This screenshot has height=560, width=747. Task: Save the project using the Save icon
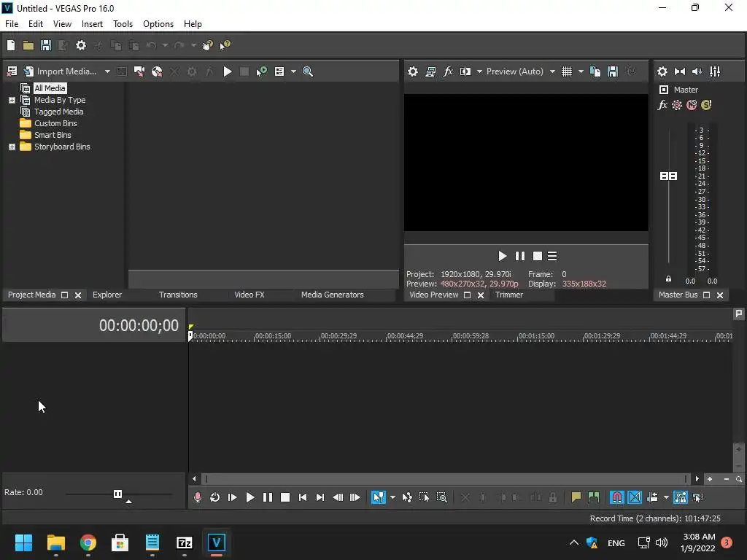[46, 45]
